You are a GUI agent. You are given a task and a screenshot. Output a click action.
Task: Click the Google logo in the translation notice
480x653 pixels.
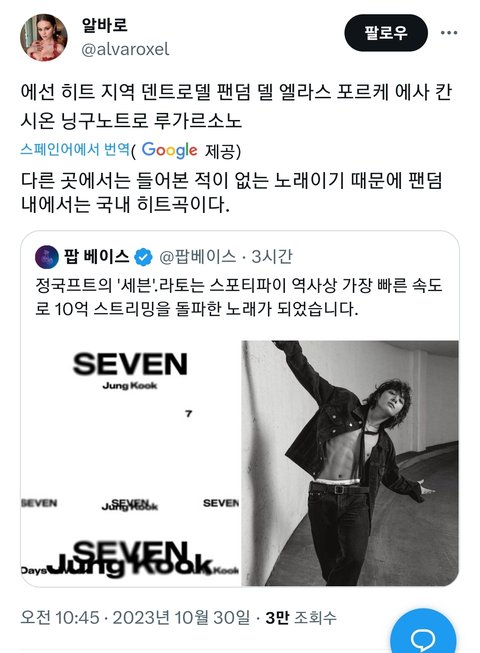pos(169,150)
